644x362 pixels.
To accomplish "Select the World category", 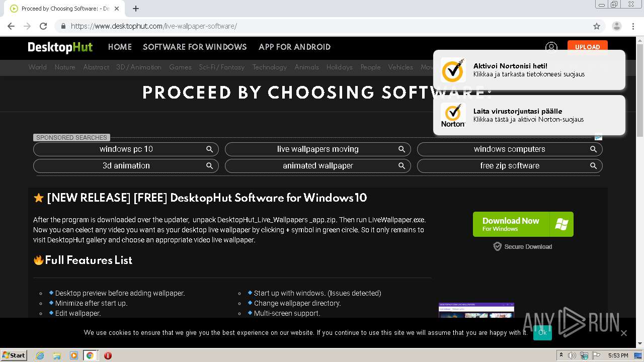I will pos(38,67).
